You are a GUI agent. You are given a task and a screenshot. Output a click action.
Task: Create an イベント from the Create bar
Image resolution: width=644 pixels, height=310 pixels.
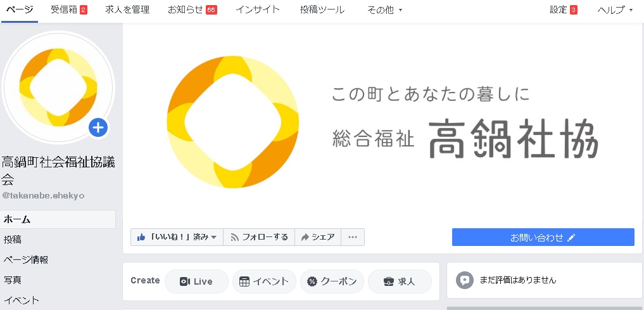[x=264, y=281]
